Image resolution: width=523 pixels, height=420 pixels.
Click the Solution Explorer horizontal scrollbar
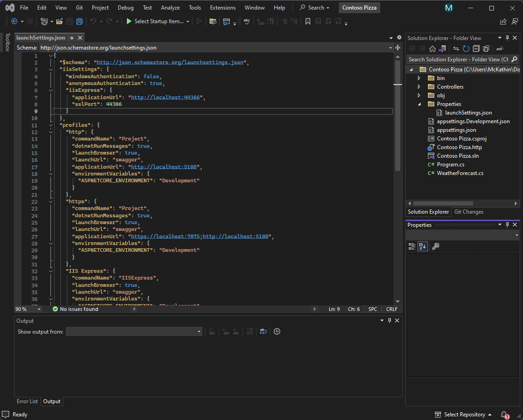tap(443, 203)
